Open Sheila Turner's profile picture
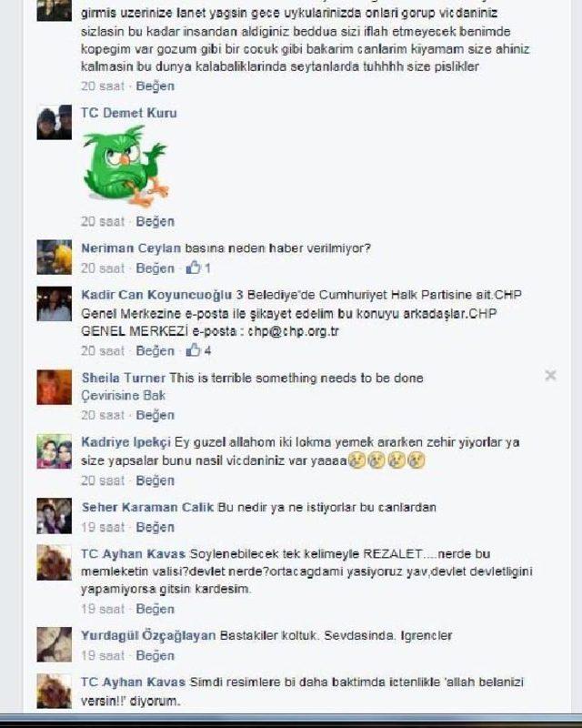The image size is (582, 728). (55, 388)
